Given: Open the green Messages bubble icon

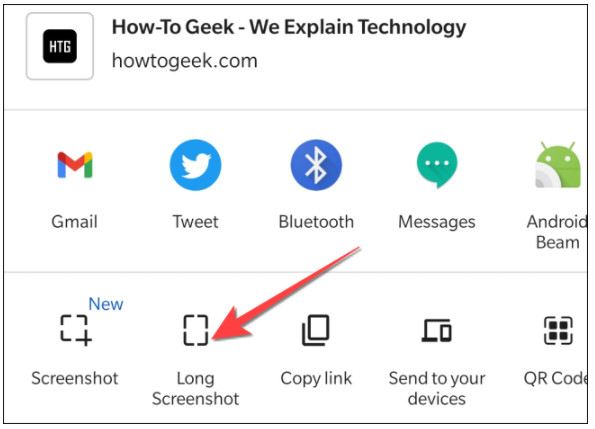Looking at the screenshot, I should pyautogui.click(x=437, y=165).
